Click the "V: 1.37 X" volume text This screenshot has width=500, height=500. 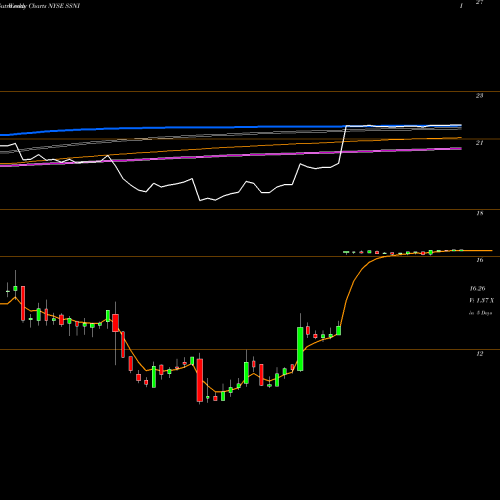click(481, 301)
